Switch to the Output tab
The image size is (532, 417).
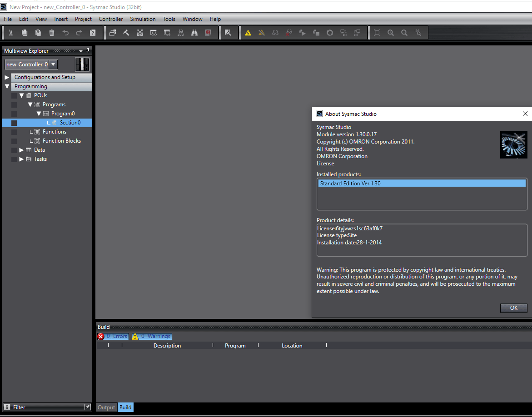pos(106,407)
